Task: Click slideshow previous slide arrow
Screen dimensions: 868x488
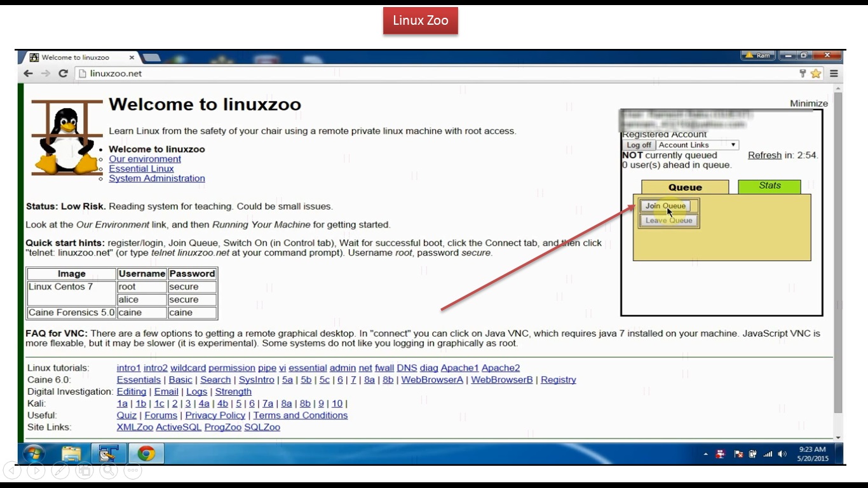Action: pos(12,471)
